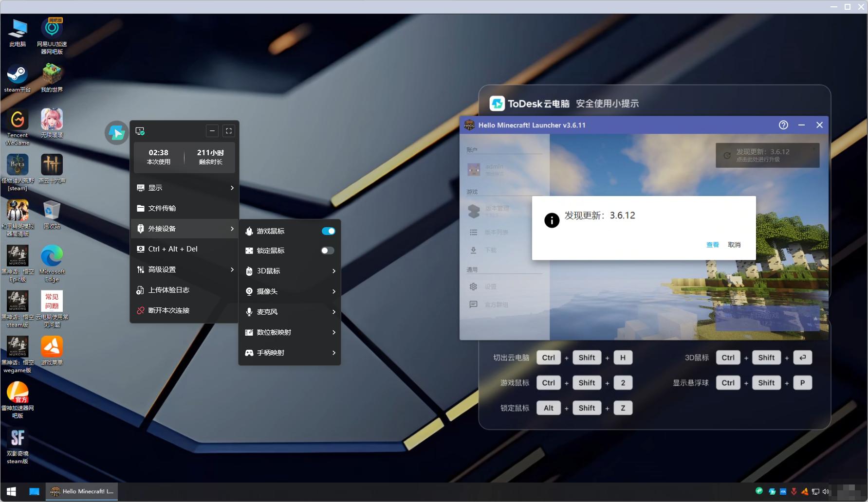The image size is (868, 502).
Task: Click the screen status icon in ToDesk panel
Action: click(x=140, y=131)
